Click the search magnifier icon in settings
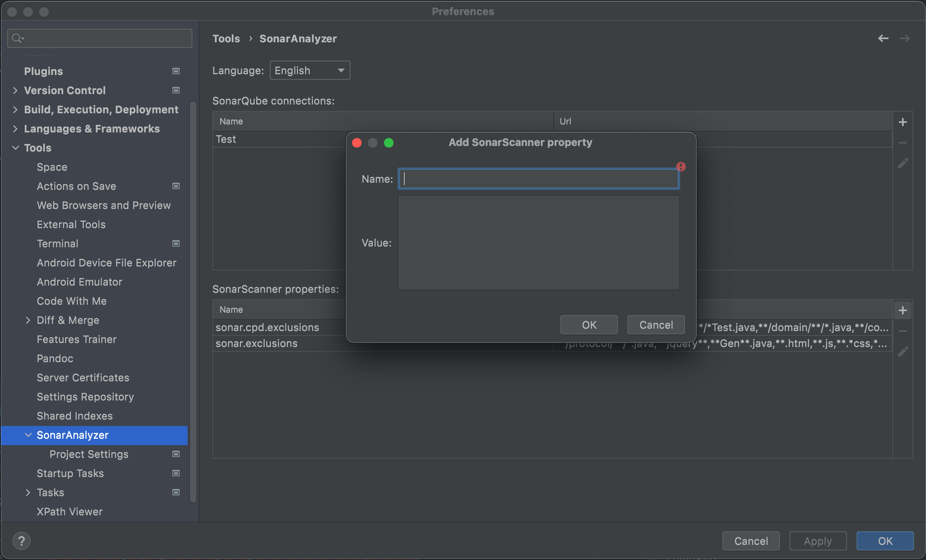 [x=18, y=38]
